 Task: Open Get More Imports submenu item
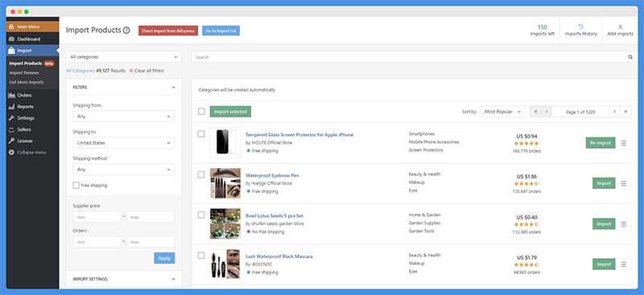click(x=27, y=82)
